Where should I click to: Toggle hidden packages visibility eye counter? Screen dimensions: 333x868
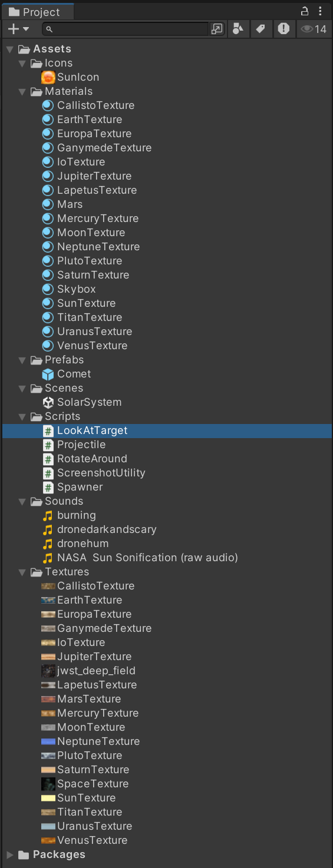click(314, 28)
